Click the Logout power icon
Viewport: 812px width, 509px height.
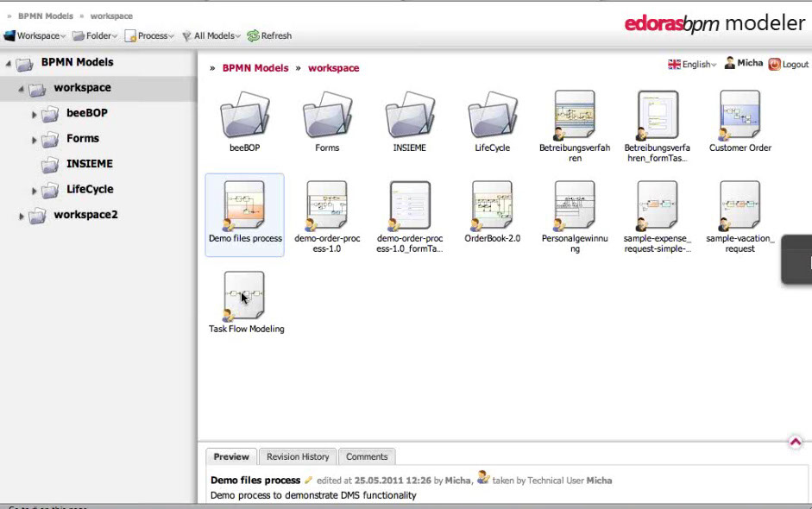pyautogui.click(x=774, y=64)
